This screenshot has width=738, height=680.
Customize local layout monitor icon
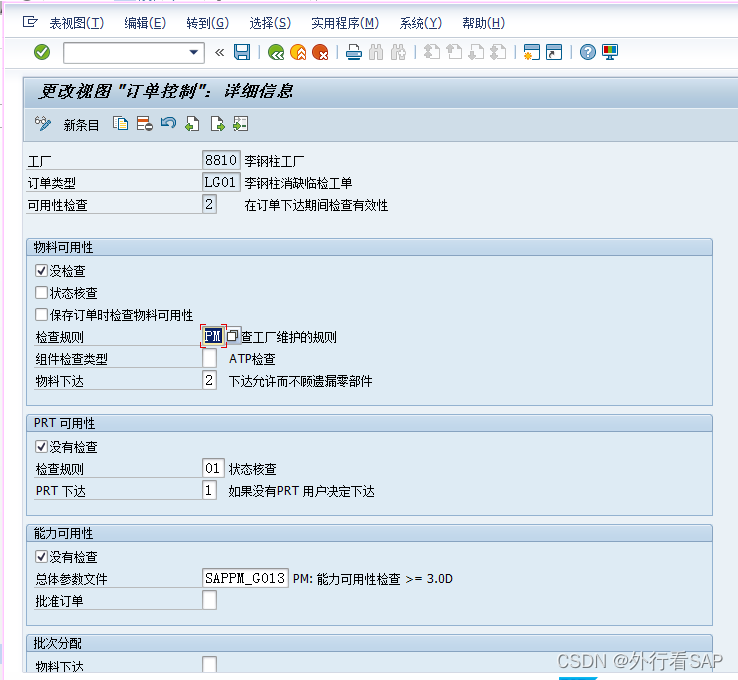click(x=610, y=52)
